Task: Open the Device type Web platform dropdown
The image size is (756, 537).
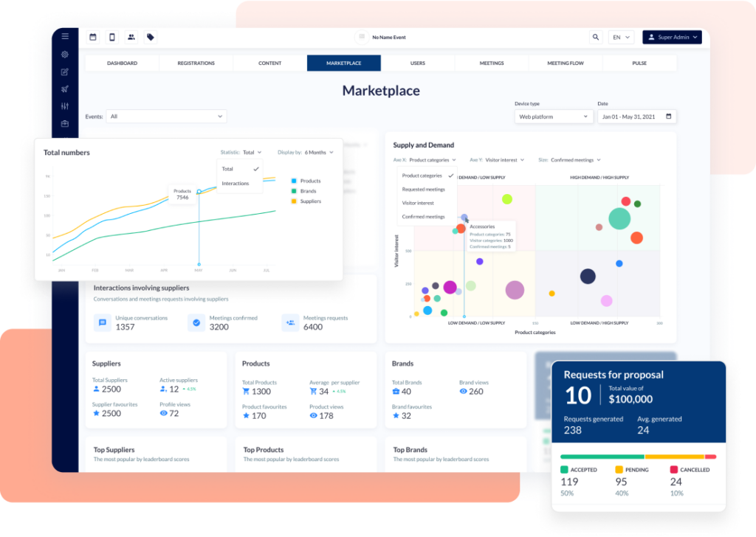Action: coord(554,117)
